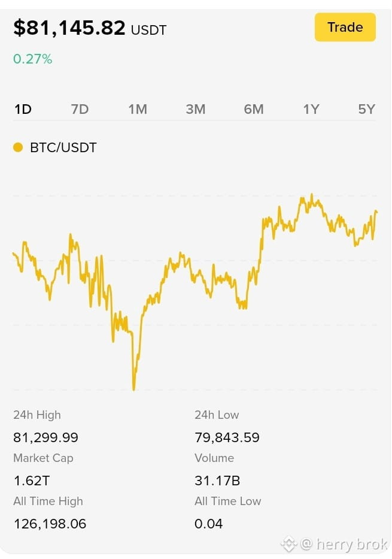
Task: Click the Volume 31.17B value
Action: coord(217,481)
